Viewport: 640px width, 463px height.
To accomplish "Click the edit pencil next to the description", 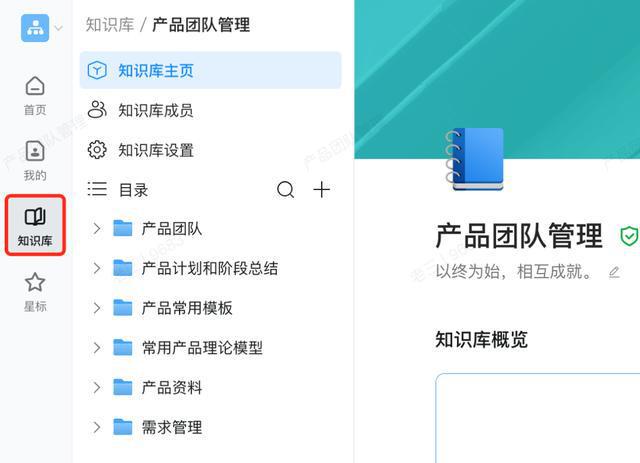I will pos(614,272).
